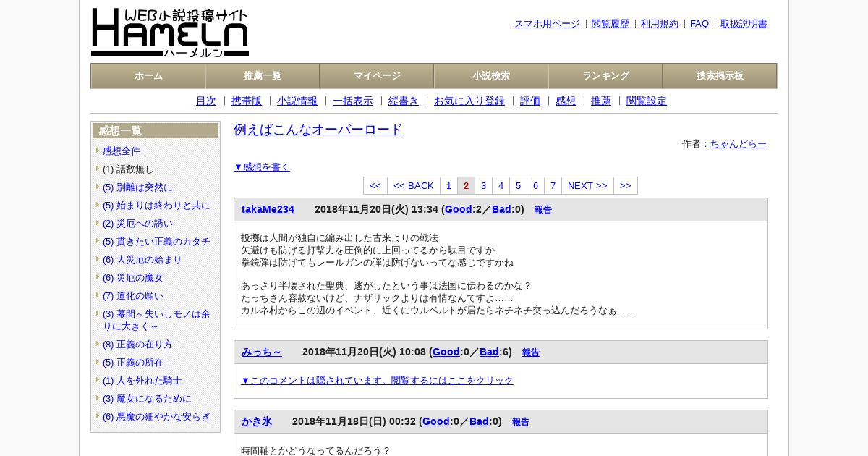Select (3) 幕間~失いしモノは余りに大きく~ in sidebar
Screen dimensions: 868x456
coord(156,320)
